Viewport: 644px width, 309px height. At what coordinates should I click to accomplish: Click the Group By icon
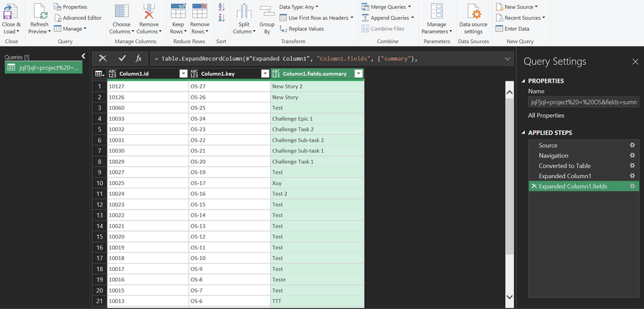coord(266,12)
